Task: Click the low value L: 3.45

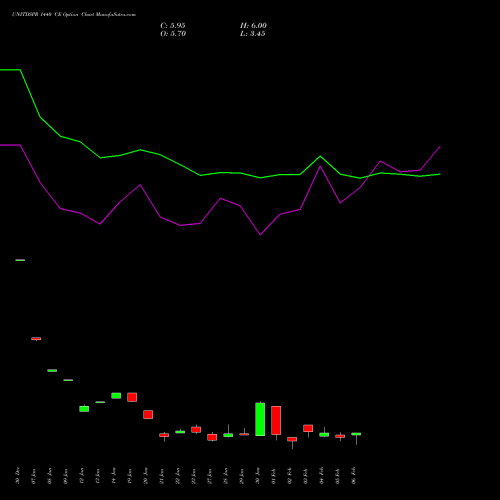Action: pos(253,34)
